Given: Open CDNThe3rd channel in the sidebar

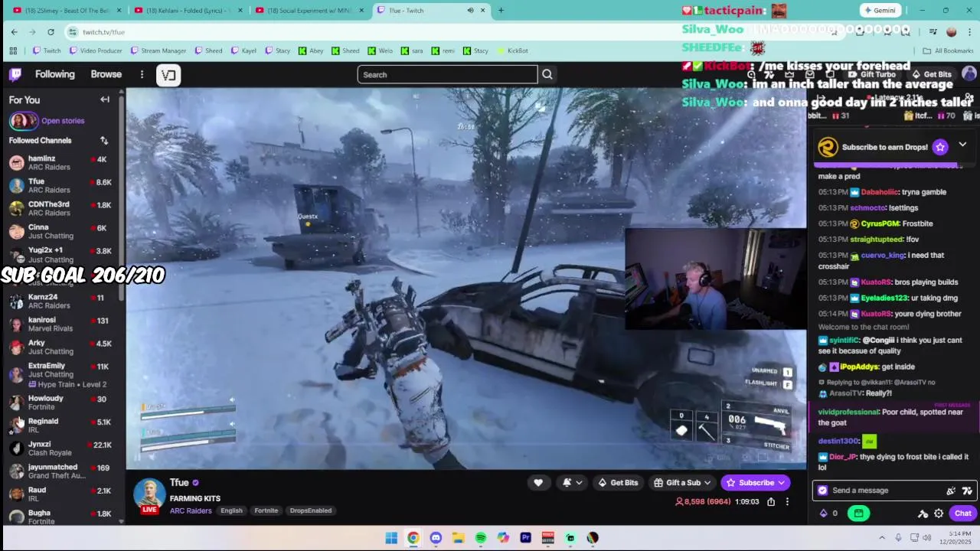Looking at the screenshot, I should [x=60, y=209].
